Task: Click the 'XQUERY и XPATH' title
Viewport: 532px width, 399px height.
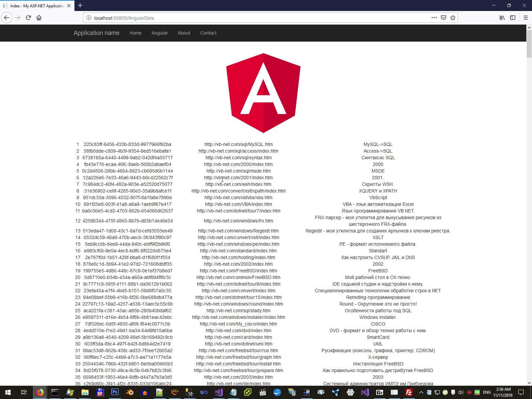Action: [x=378, y=191]
